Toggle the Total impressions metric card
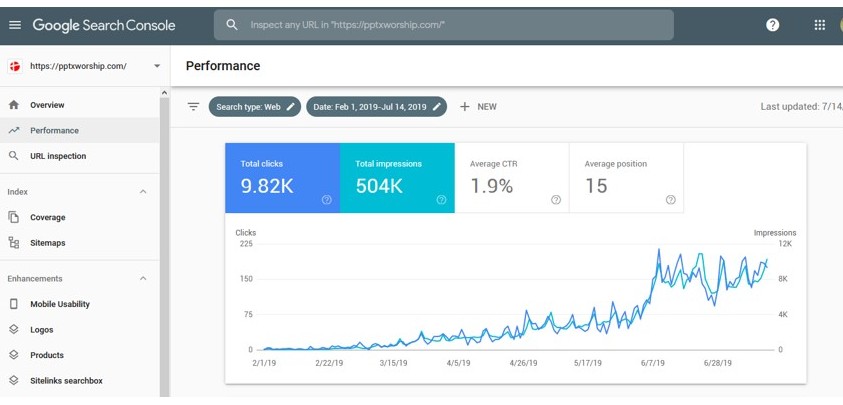Image resolution: width=843 pixels, height=405 pixels. 397,177
